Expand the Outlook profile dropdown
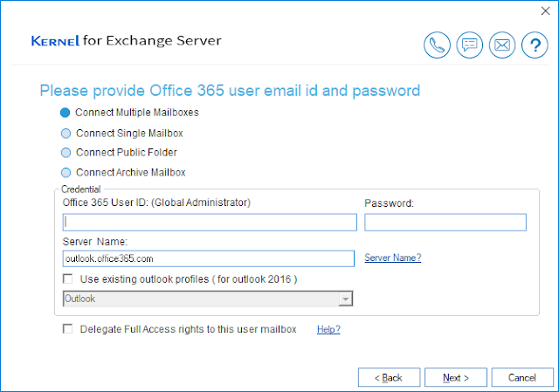 [x=346, y=299]
